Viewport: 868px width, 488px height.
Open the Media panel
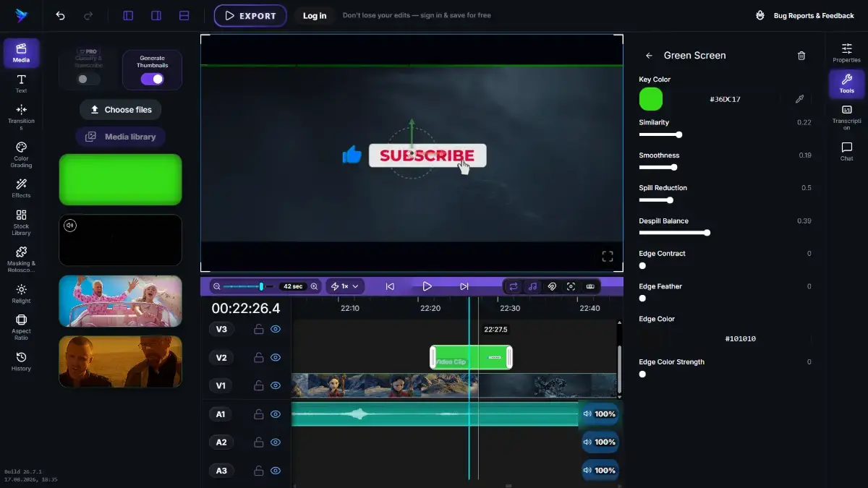point(21,53)
